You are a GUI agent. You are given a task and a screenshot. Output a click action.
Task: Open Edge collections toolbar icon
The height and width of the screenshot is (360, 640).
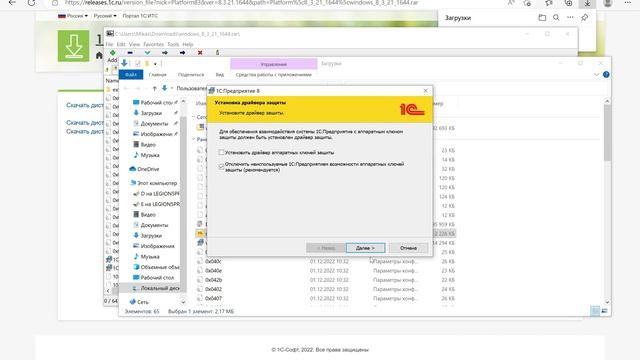coord(568,3)
